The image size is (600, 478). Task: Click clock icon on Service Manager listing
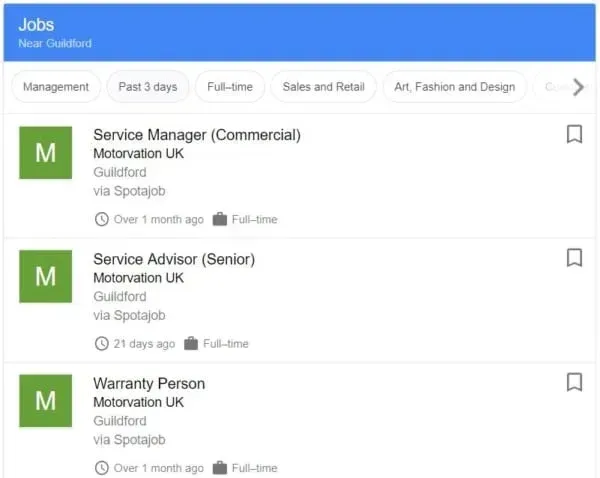[x=101, y=219]
